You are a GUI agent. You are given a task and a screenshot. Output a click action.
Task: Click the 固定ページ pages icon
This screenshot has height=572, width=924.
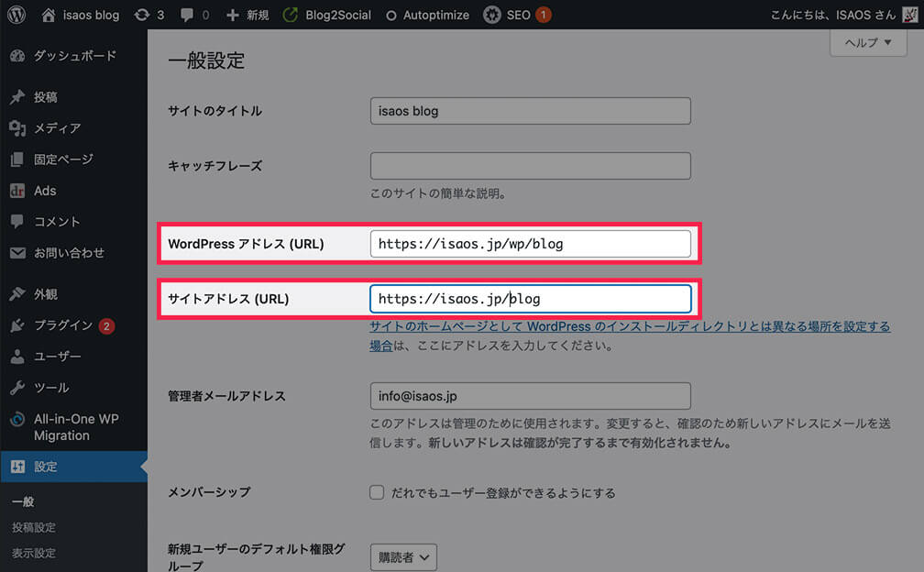click(x=17, y=159)
